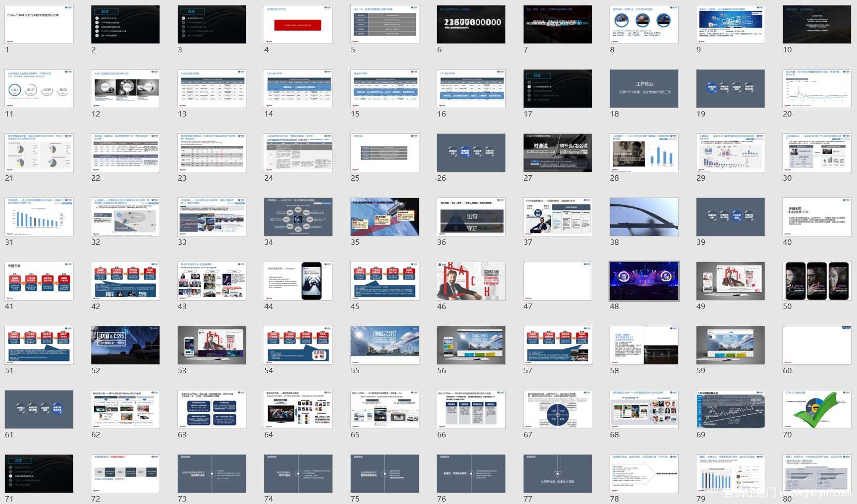857x504 pixels.
Task: Select slide 6 showing big number
Action: tap(471, 24)
